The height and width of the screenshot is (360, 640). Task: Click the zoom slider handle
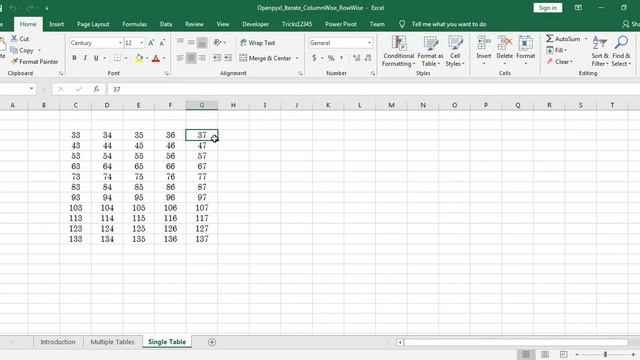[x=605, y=354]
